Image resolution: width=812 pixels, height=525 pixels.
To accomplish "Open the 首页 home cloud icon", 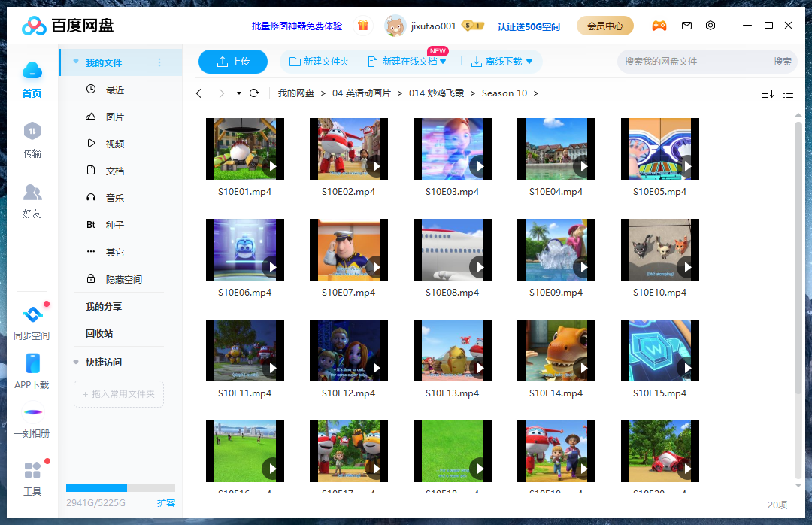I will pyautogui.click(x=32, y=71).
